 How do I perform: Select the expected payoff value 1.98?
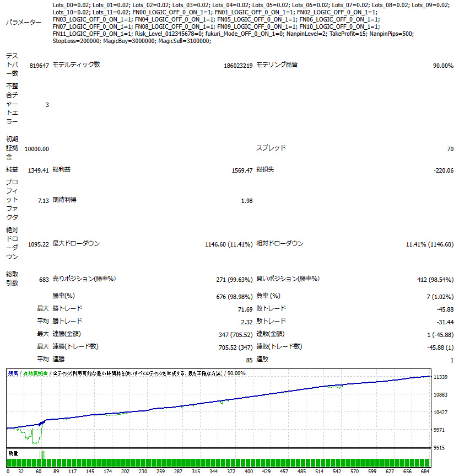(x=247, y=201)
